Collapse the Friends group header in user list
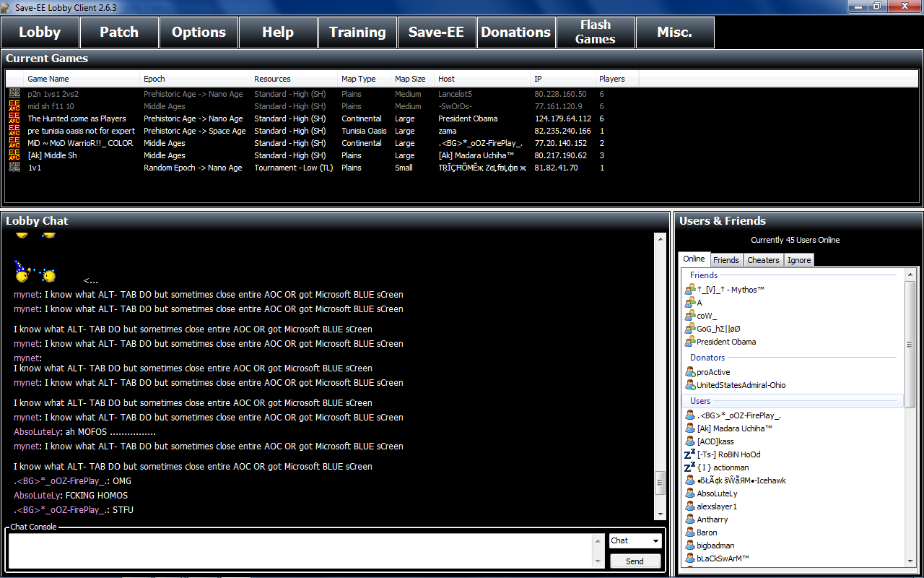This screenshot has width=924, height=578. tap(704, 275)
